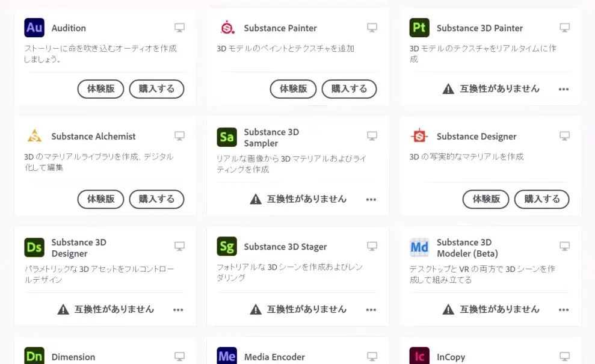This screenshot has width=595, height=364.
Task: Click warning triangle on Substance 3D Painter card
Action: point(448,89)
